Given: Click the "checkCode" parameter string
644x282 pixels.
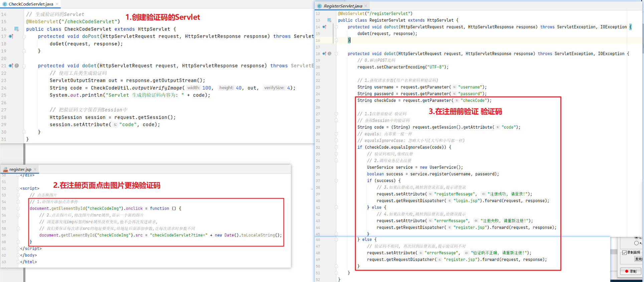Looking at the screenshot, I should tap(474, 101).
